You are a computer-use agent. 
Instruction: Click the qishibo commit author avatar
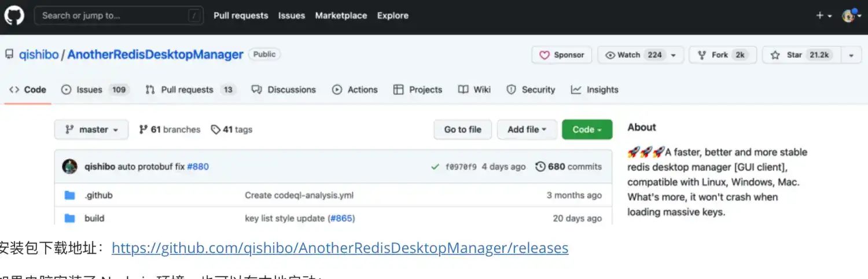click(70, 167)
